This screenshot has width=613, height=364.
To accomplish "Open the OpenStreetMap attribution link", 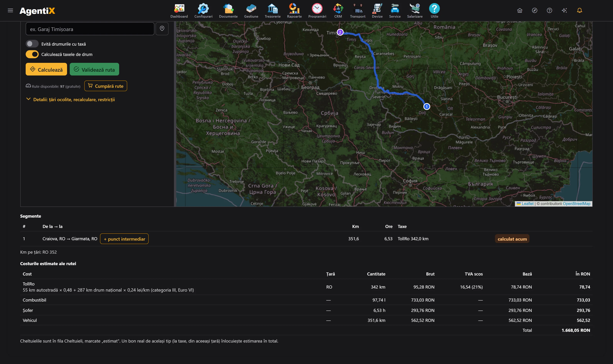I will click(x=576, y=204).
